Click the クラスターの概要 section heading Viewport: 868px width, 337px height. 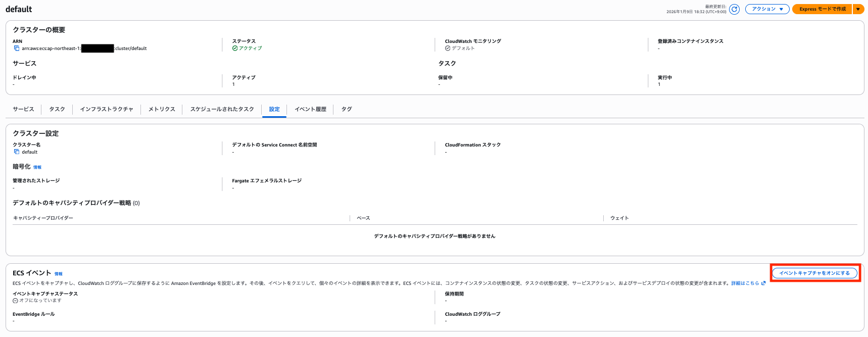click(39, 30)
